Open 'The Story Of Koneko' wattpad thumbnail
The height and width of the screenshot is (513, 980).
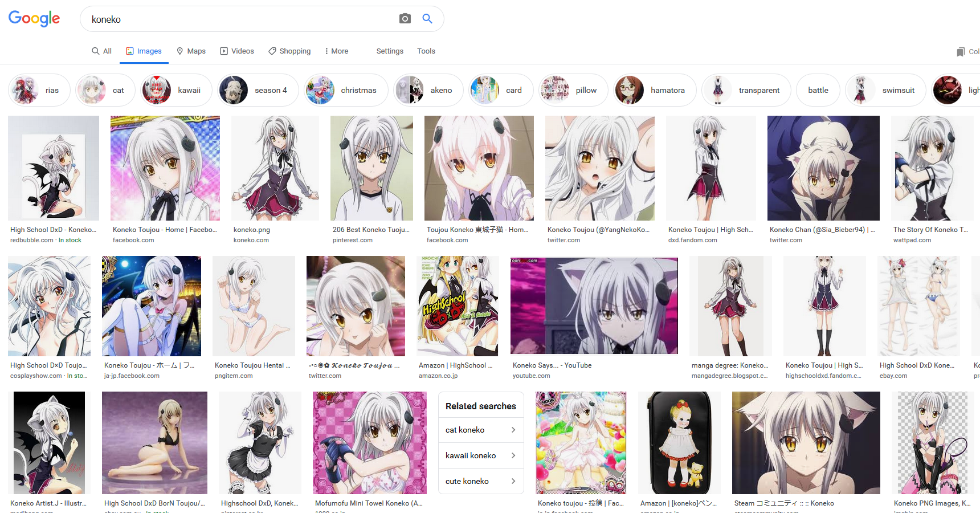pyautogui.click(x=932, y=168)
